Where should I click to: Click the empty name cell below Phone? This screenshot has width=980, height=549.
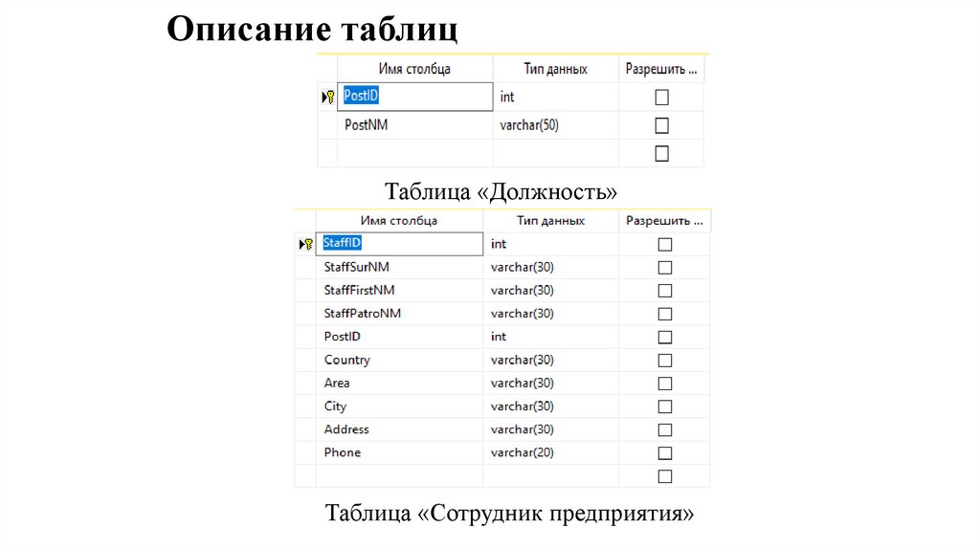coord(399,476)
